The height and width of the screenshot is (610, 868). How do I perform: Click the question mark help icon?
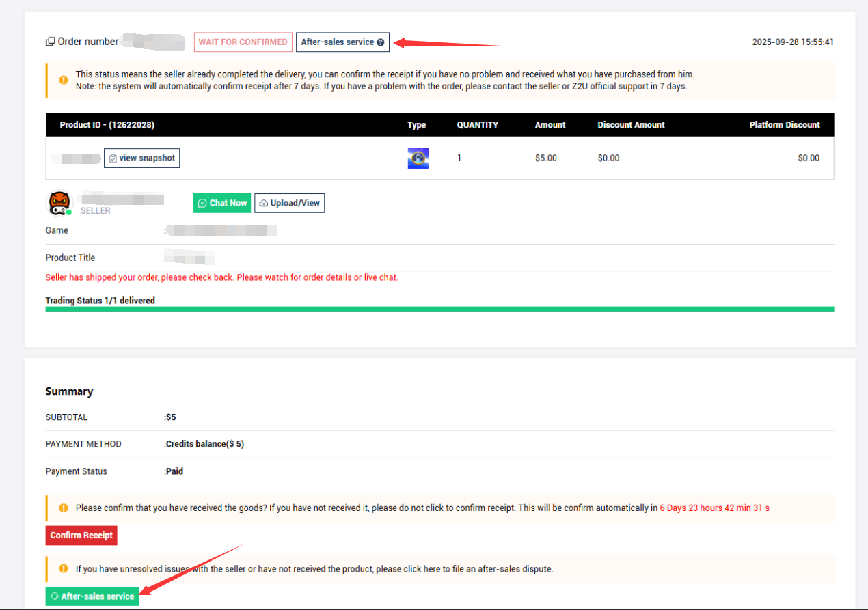pos(381,42)
